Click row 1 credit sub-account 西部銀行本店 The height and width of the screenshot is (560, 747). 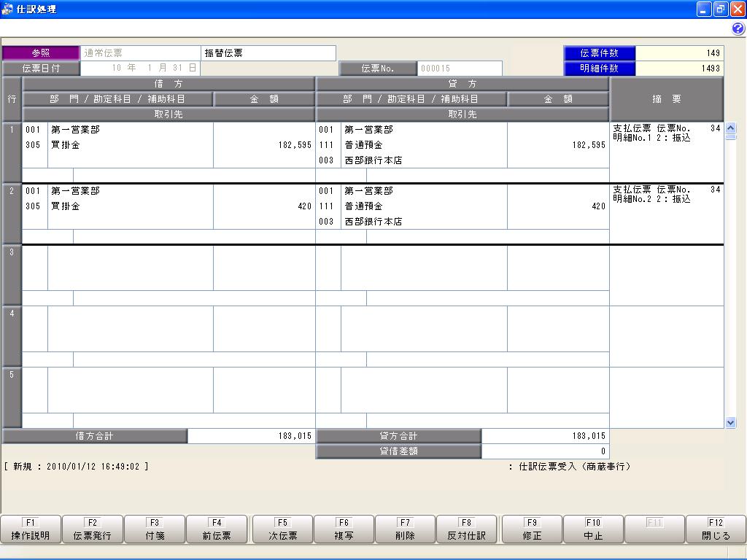373,160
